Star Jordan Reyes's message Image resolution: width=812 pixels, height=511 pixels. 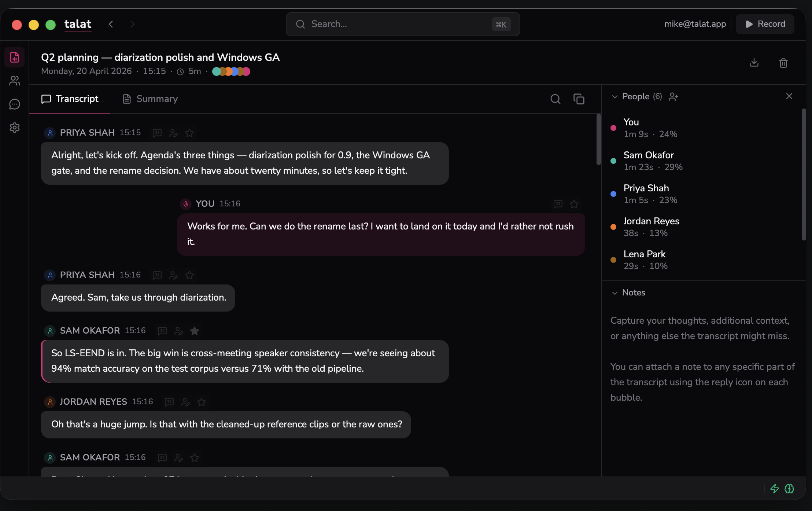[x=202, y=402]
